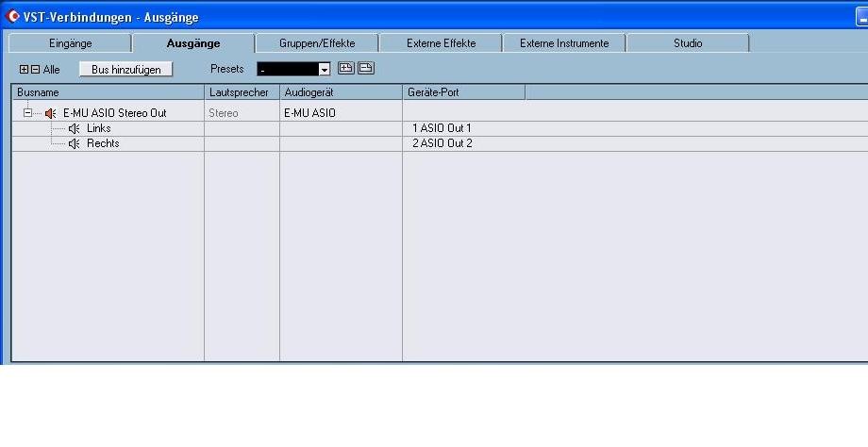868x447 pixels.
Task: Click the Audiogerät column header
Action: click(341, 92)
